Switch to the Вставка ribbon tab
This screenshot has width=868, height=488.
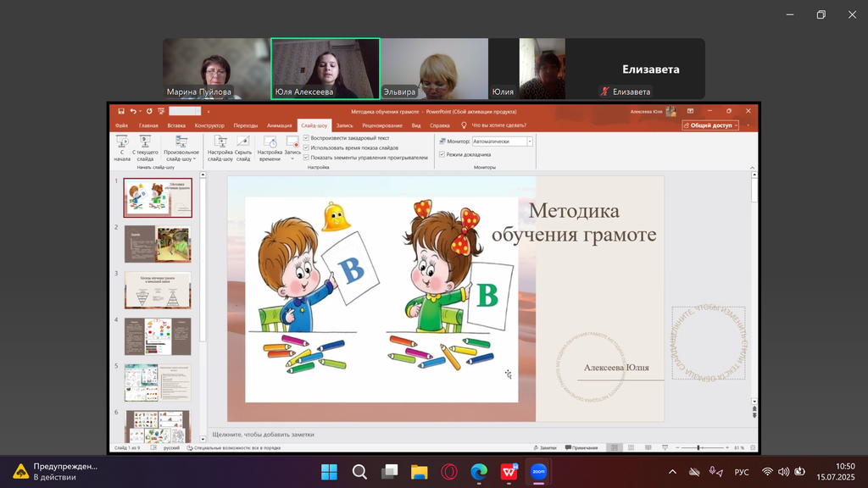(176, 125)
